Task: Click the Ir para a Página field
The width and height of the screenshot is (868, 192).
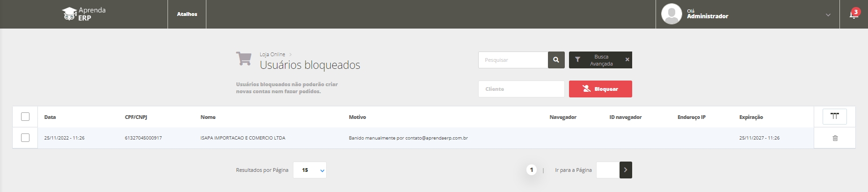Action: pyautogui.click(x=607, y=170)
